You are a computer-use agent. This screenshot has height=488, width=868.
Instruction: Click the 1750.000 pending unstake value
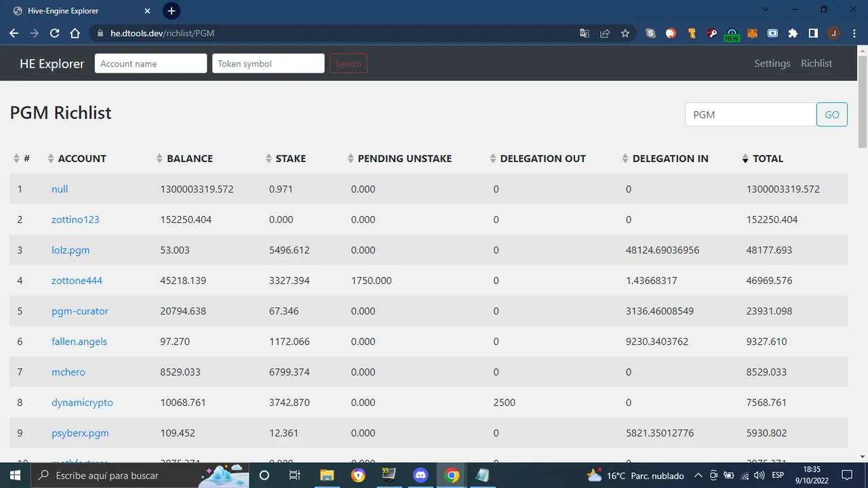tap(372, 281)
